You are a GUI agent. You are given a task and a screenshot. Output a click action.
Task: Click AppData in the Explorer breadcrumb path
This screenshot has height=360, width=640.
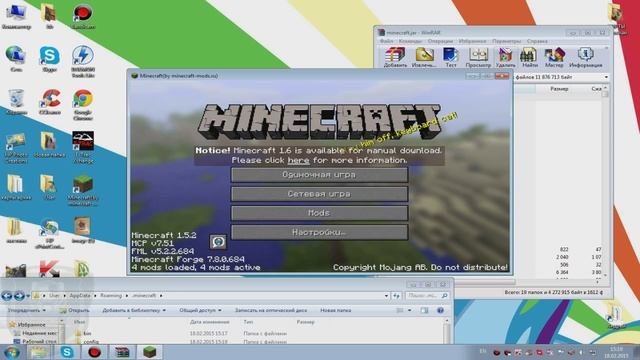point(80,296)
